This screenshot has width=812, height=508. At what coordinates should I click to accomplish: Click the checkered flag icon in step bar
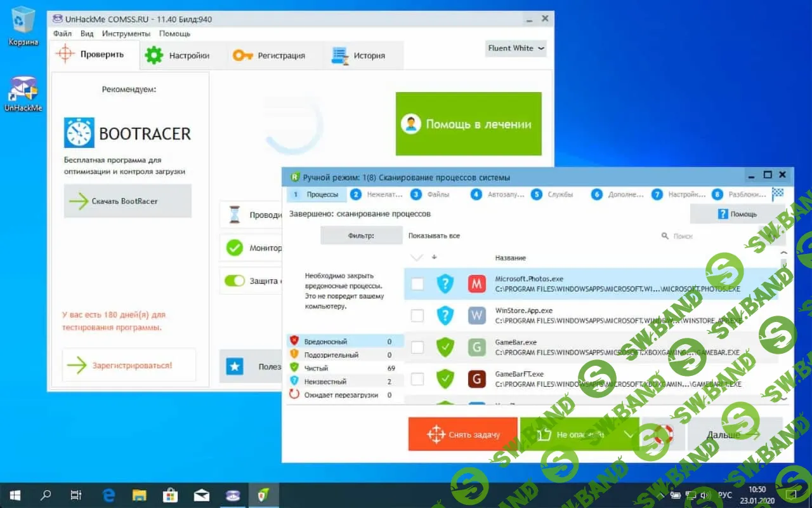[x=777, y=194]
